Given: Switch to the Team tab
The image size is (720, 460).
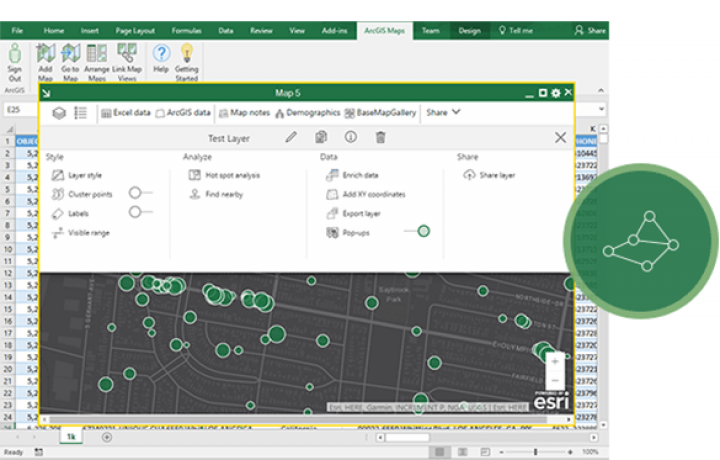Looking at the screenshot, I should coord(431,31).
